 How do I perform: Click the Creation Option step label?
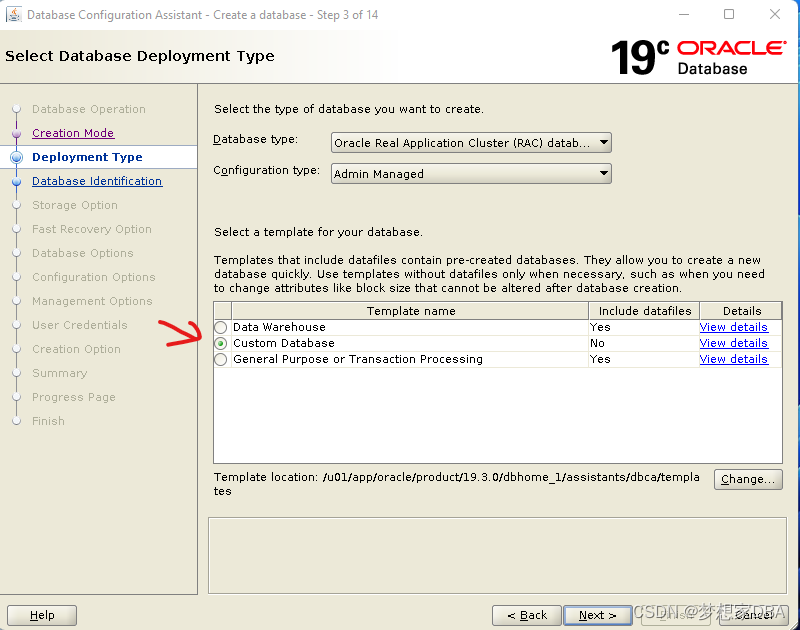coord(77,349)
